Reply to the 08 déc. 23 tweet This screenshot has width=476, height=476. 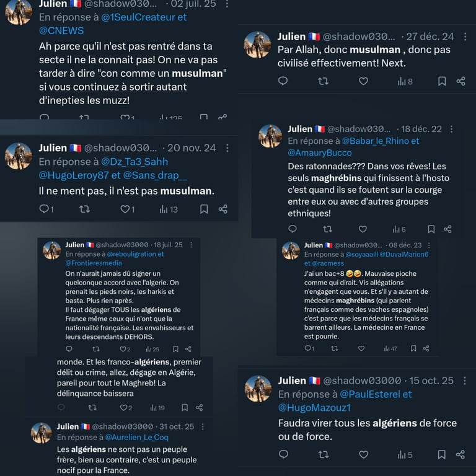[309, 348]
